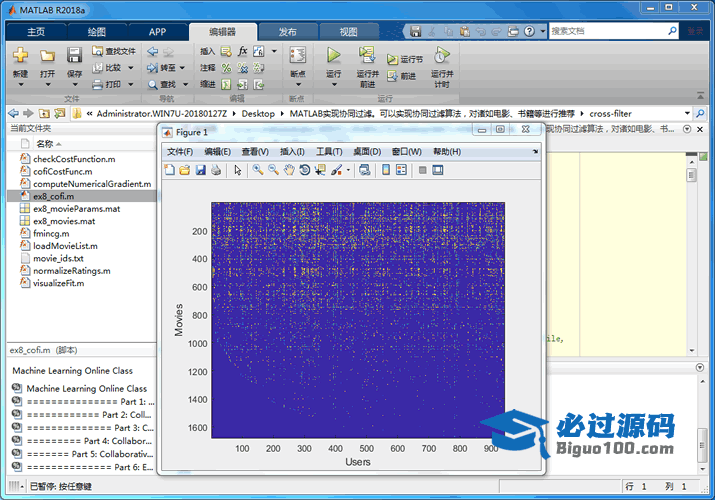
Task: Click the uncomment icon next to percent
Action: 243,68
